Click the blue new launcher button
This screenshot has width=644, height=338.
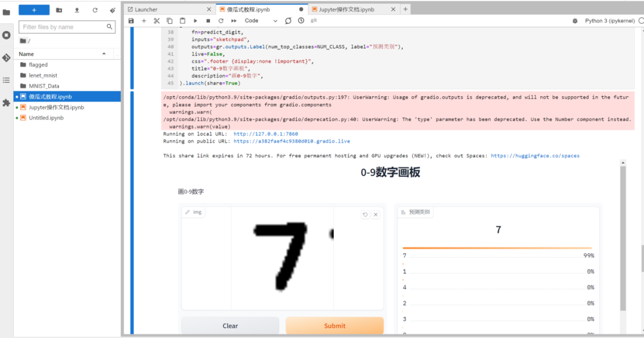[x=34, y=10]
